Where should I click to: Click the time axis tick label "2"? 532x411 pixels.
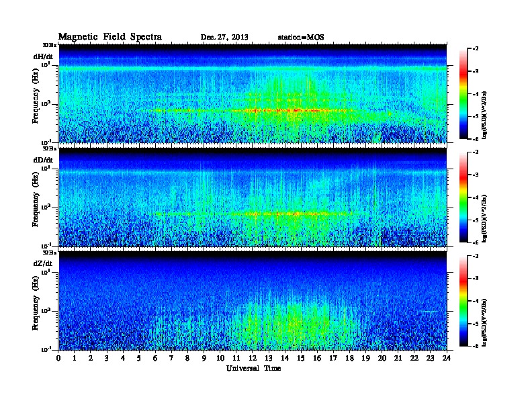pos(91,358)
